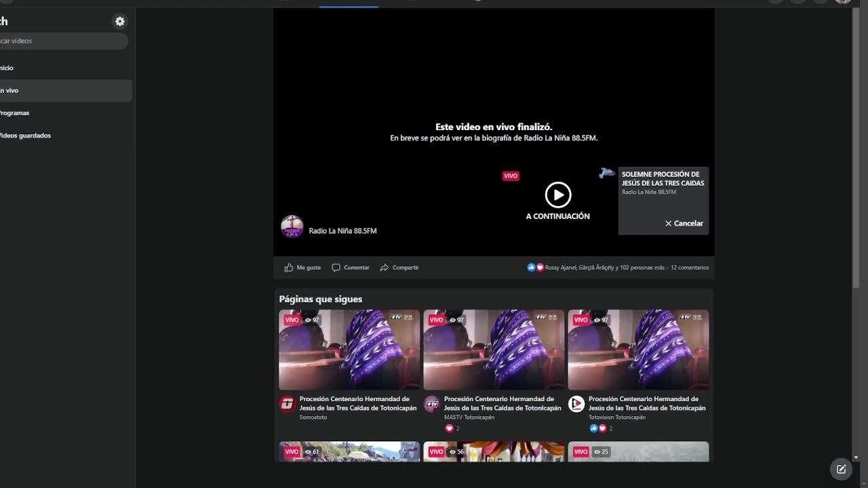Viewport: 868px width, 488px height.
Task: Click the heart reaction under MASTV Totonicapán
Action: click(x=449, y=428)
